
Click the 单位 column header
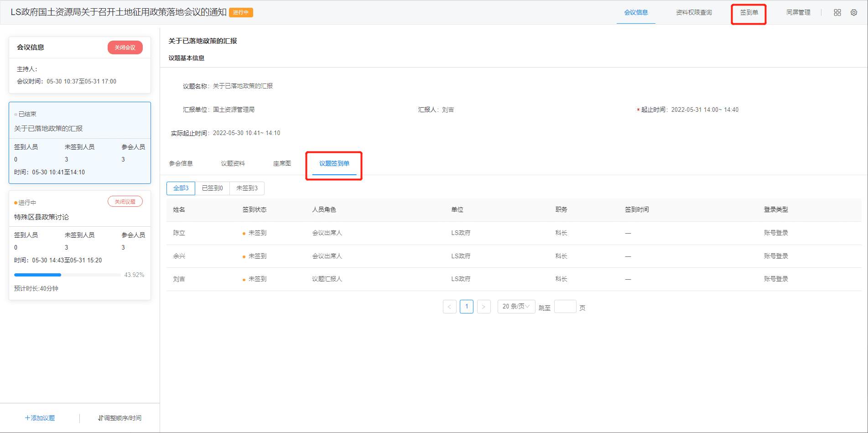pyautogui.click(x=457, y=210)
